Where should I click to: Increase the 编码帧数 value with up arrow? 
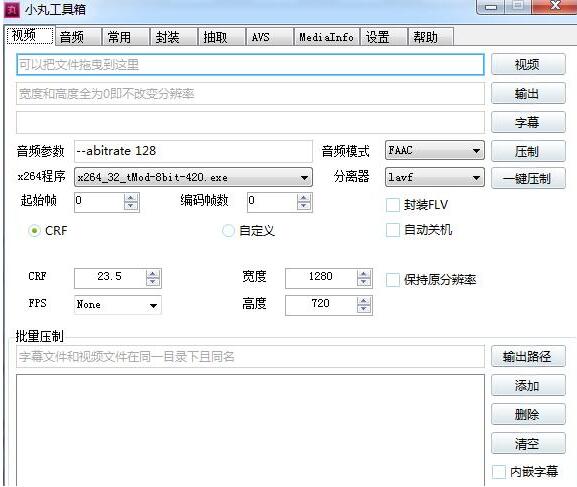(304, 197)
